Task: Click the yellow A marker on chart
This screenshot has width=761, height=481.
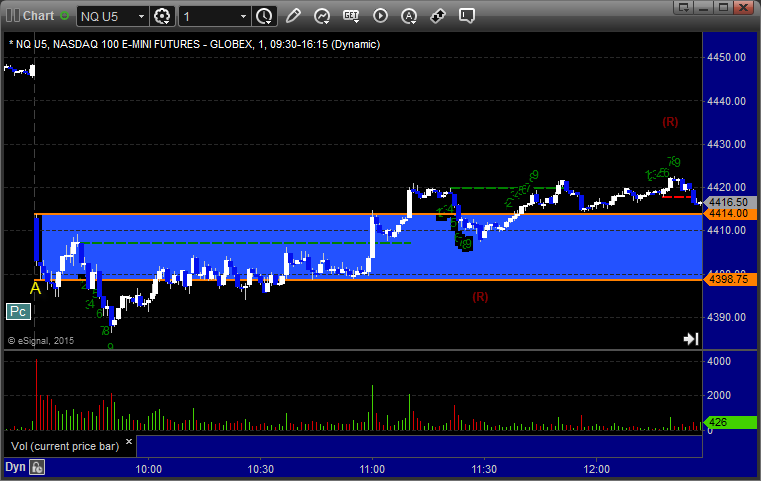Action: point(35,288)
